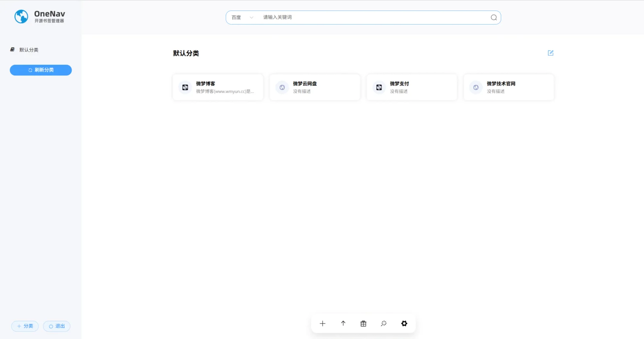The width and height of the screenshot is (644, 339).
Task: Click the gift box icon in bottom toolbar
Action: tap(363, 323)
